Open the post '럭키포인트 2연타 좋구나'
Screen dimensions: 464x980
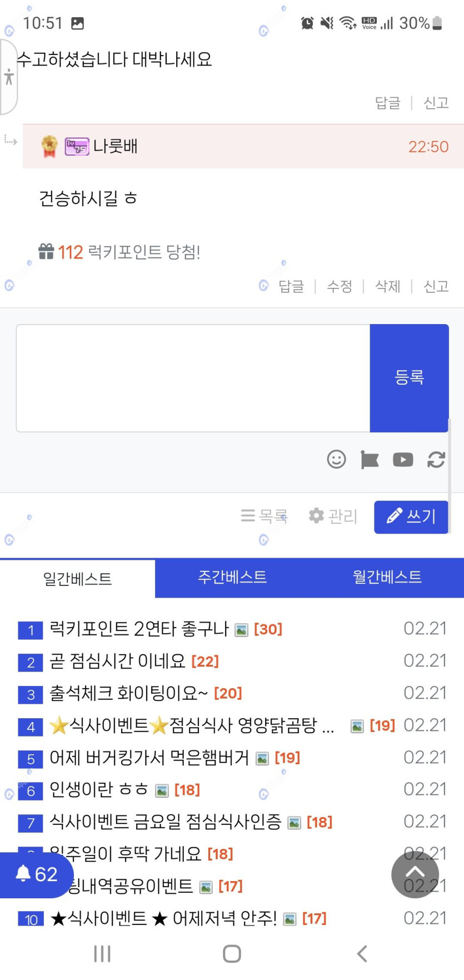coord(139,629)
